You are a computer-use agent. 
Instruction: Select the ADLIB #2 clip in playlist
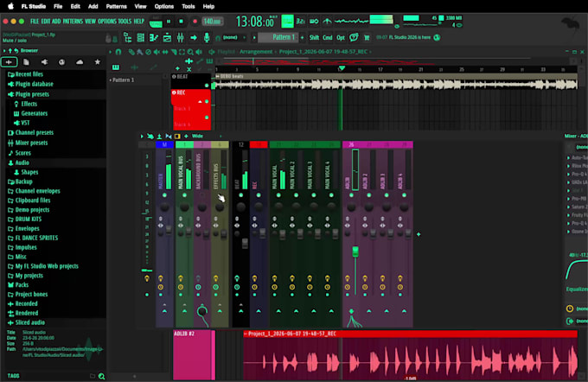pos(194,354)
